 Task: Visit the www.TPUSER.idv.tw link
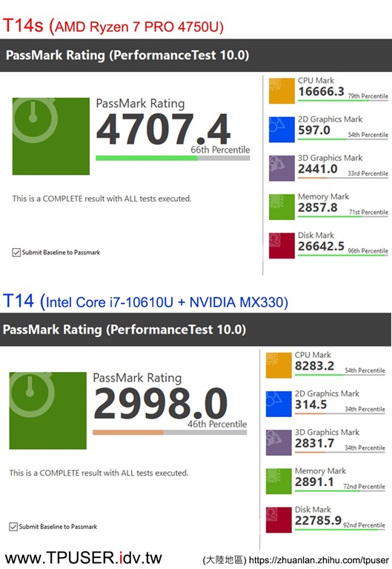(x=84, y=558)
